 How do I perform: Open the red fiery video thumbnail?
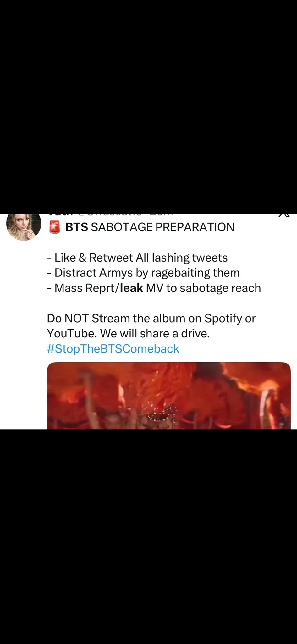[169, 396]
